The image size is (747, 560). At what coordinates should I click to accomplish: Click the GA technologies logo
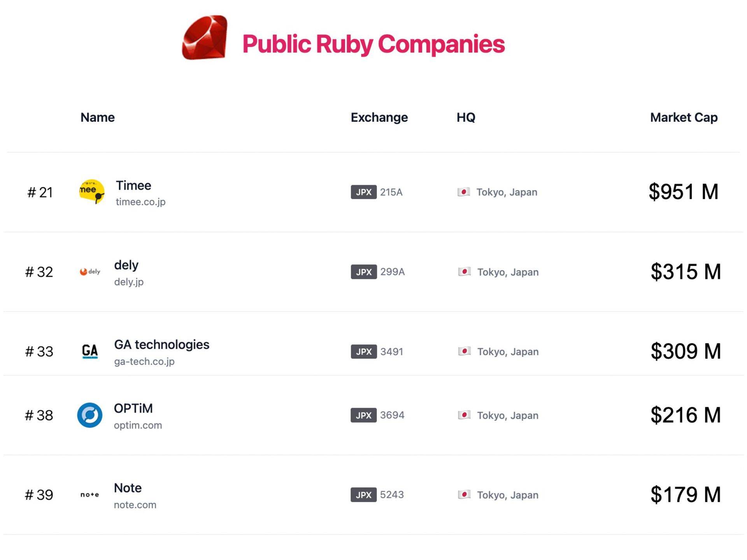click(x=90, y=351)
